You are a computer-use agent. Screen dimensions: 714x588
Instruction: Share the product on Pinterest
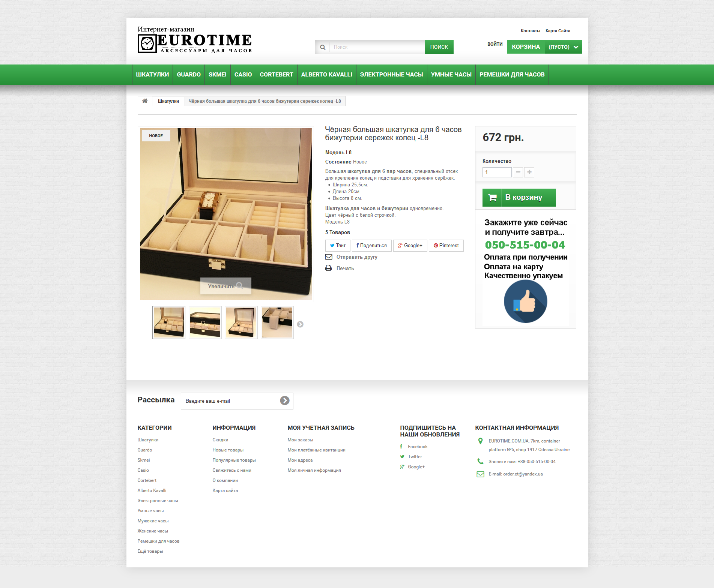(446, 246)
